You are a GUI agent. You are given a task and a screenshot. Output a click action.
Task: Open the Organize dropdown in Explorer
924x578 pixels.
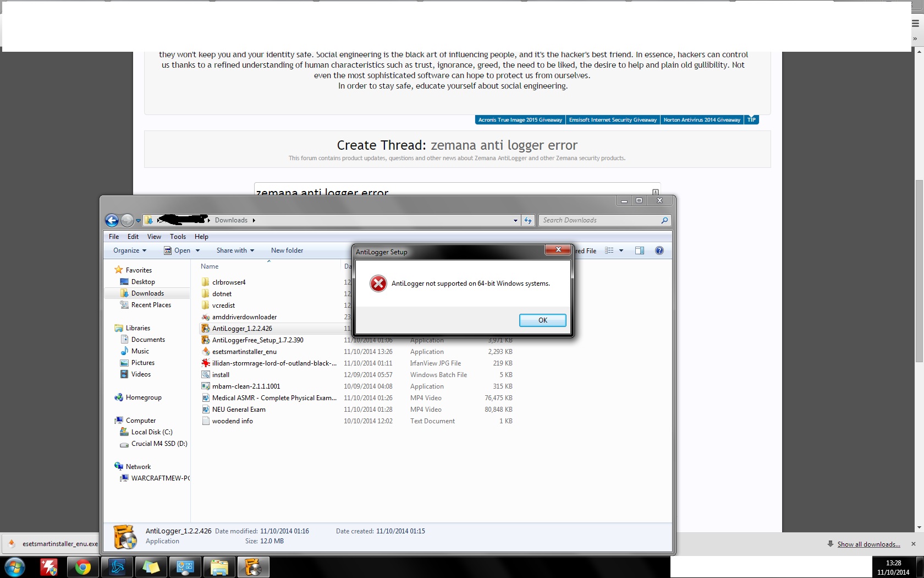pyautogui.click(x=130, y=250)
